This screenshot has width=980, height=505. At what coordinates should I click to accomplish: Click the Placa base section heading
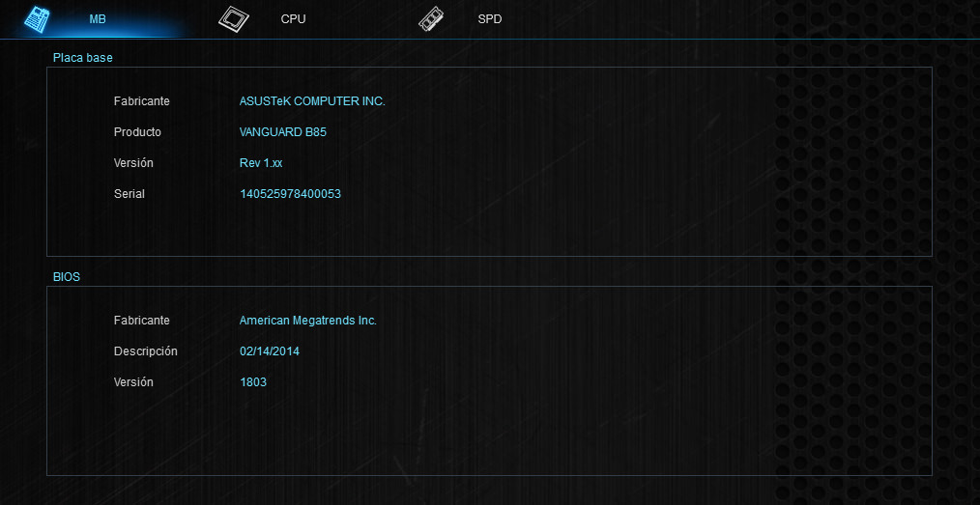(x=82, y=58)
